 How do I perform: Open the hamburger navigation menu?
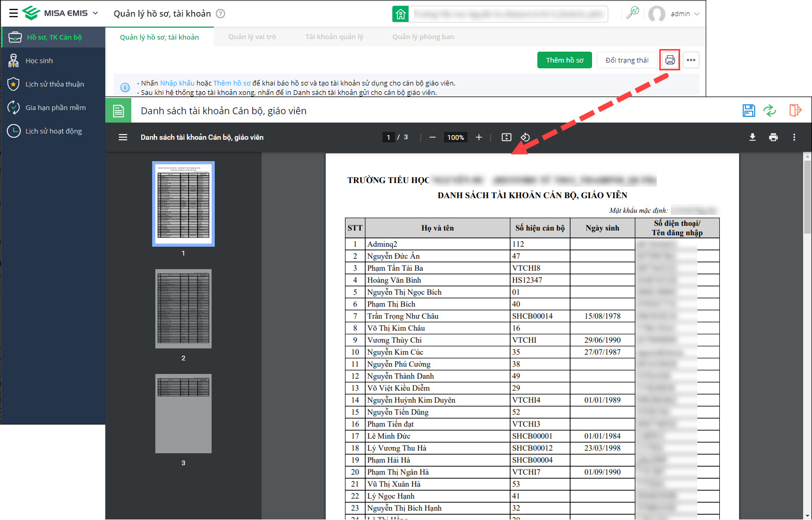[x=14, y=13]
